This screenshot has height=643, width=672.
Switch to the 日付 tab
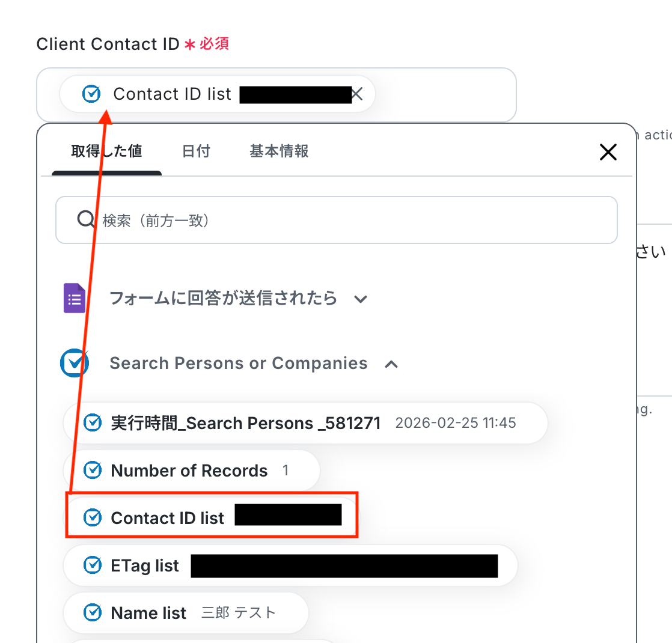point(196,151)
